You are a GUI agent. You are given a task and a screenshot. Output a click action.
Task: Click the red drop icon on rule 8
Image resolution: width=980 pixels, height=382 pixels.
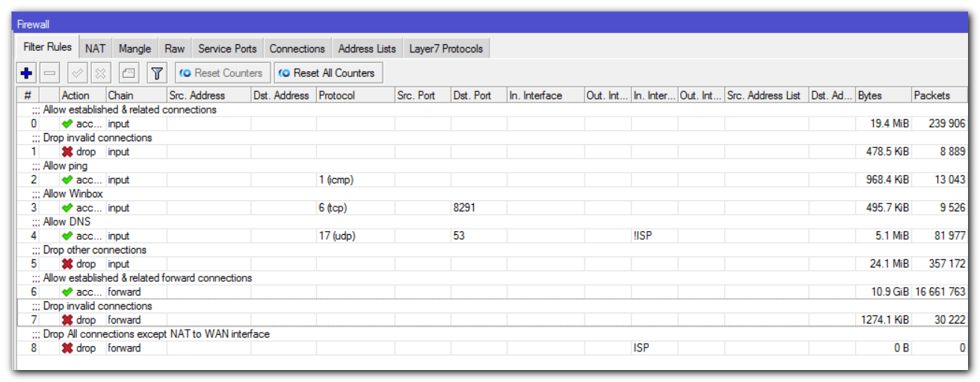(67, 348)
